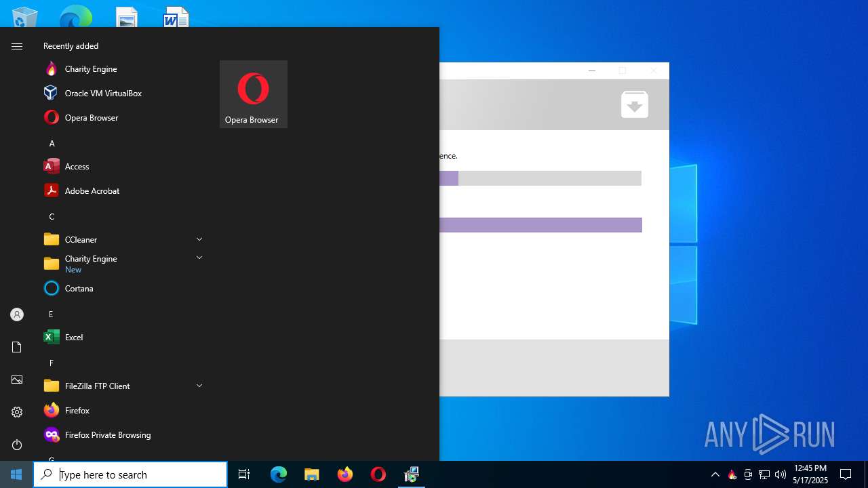Click the pinned Opera Browser tile
Screen dimensions: 868x488
click(x=254, y=94)
